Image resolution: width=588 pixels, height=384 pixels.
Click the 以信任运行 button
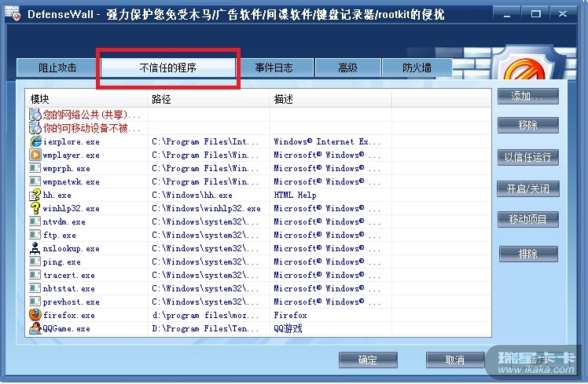(x=528, y=157)
